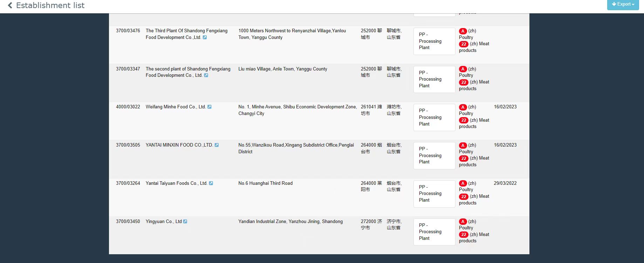Select the Weifang Minhe Food Co., Ltd. name
The width and height of the screenshot is (644, 263).
point(176,107)
